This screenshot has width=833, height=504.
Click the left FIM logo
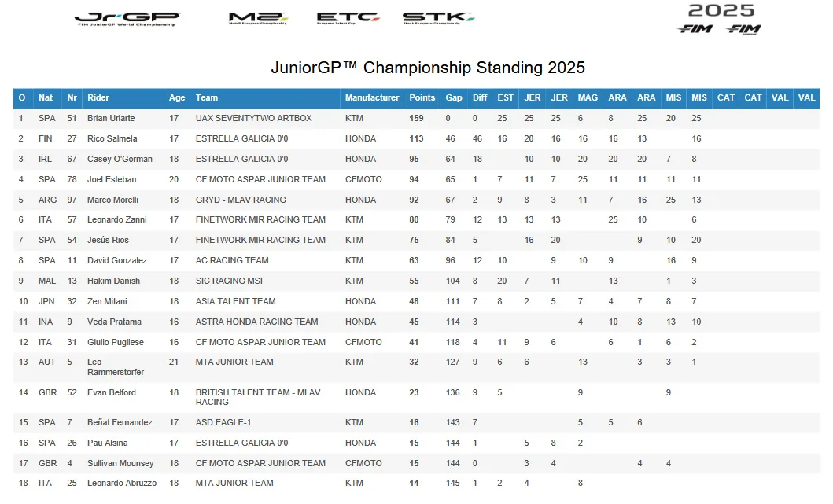click(x=694, y=29)
